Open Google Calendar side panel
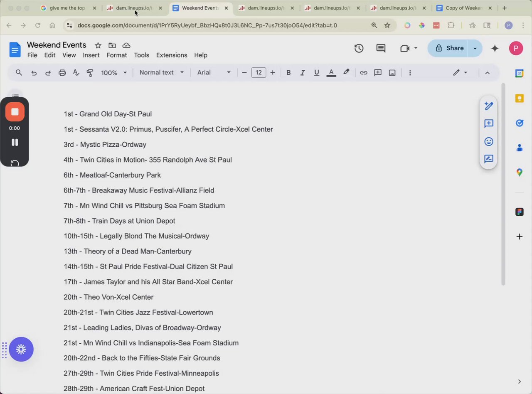 pyautogui.click(x=519, y=74)
